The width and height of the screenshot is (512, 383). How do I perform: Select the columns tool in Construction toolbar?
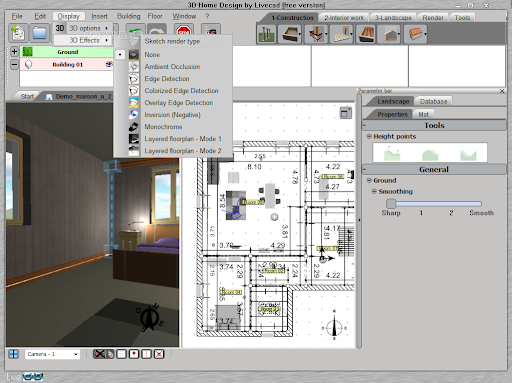tap(266, 34)
